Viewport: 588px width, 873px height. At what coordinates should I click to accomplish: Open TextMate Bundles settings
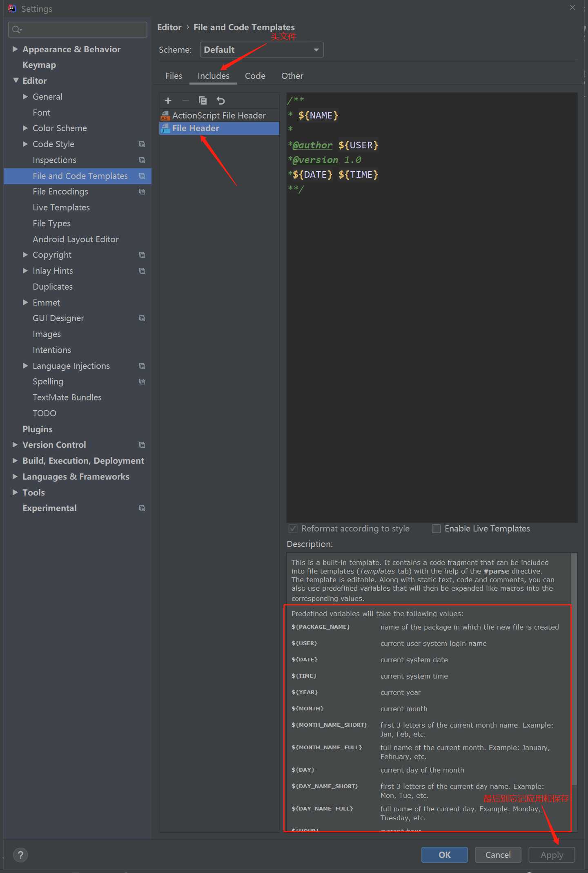click(x=67, y=397)
